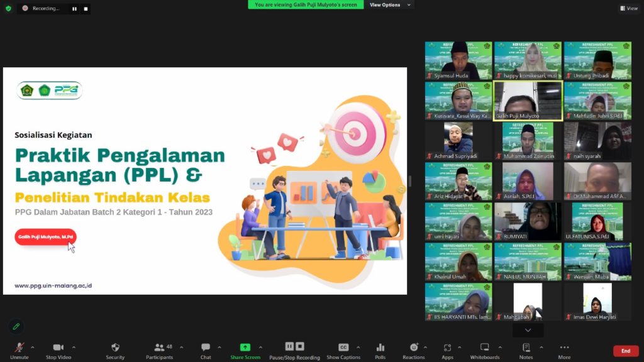Image resolution: width=644 pixels, height=362 pixels.
Task: Select umi hayati video tile
Action: coord(458,221)
